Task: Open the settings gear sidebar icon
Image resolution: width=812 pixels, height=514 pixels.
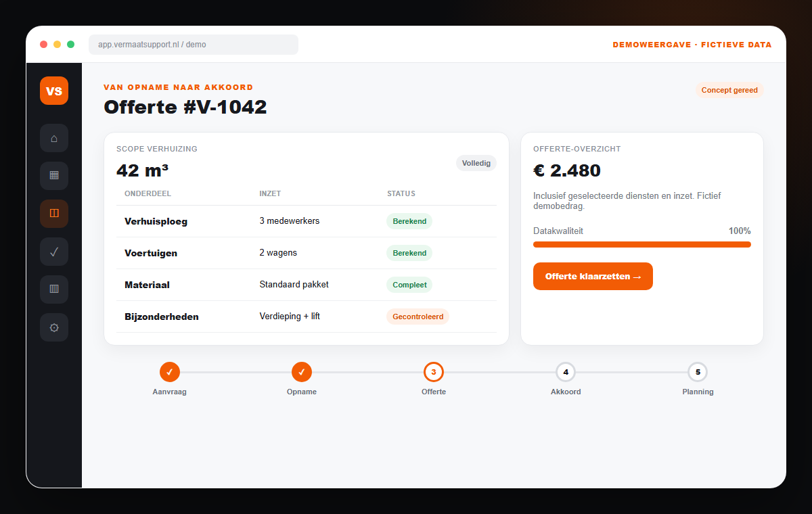Action: point(54,327)
